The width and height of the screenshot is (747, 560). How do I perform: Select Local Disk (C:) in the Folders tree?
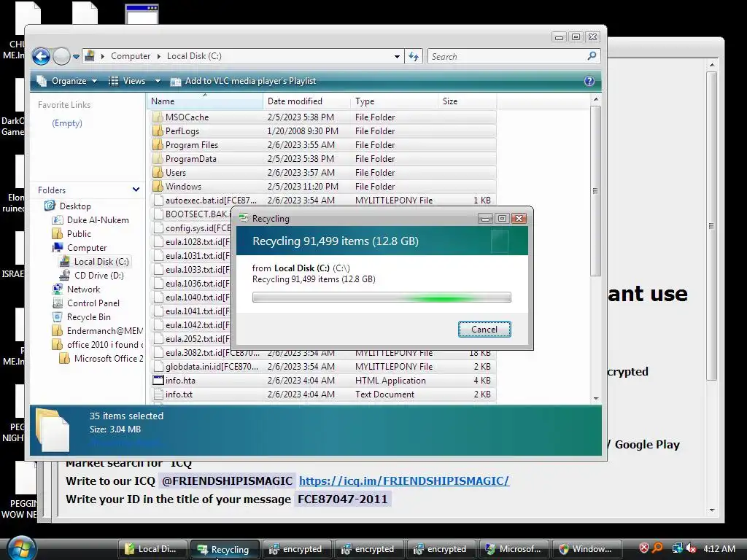(x=101, y=261)
